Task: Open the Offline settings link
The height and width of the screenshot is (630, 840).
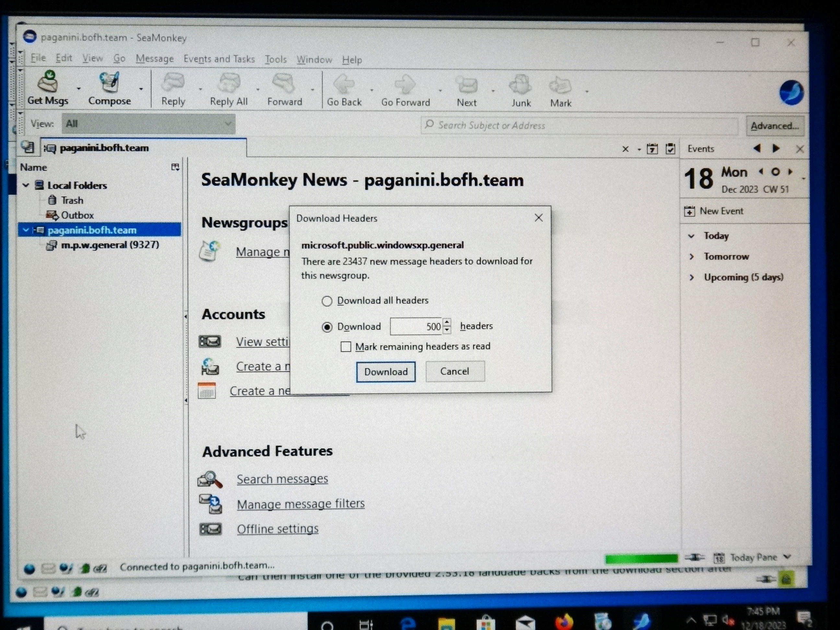Action: pos(278,529)
